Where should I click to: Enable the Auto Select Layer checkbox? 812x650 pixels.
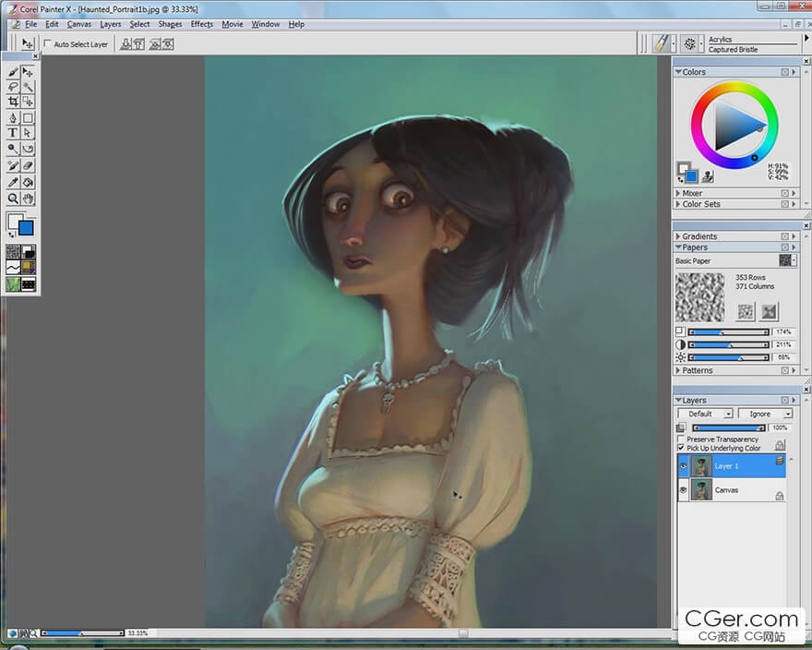point(48,44)
